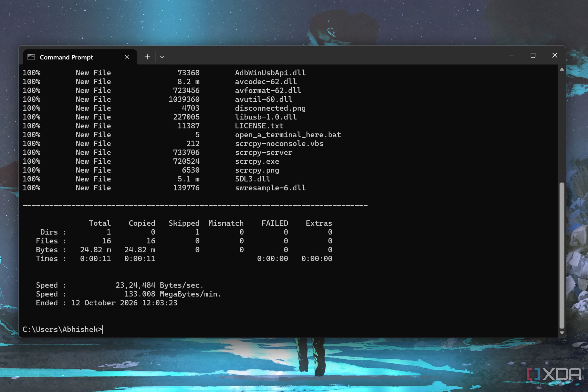This screenshot has height=392, width=588.
Task: Click the Extras column header
Action: [319, 223]
